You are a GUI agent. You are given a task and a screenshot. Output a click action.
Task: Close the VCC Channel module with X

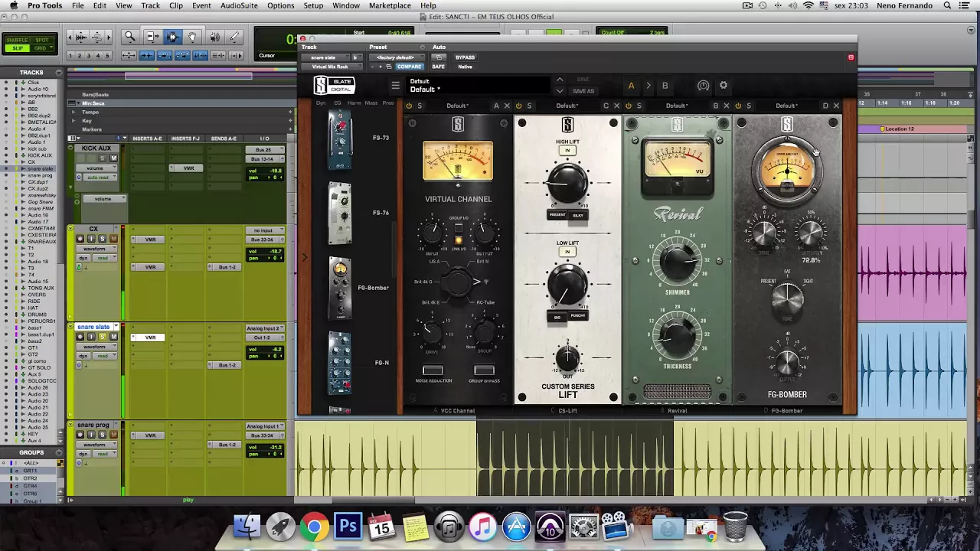507,106
